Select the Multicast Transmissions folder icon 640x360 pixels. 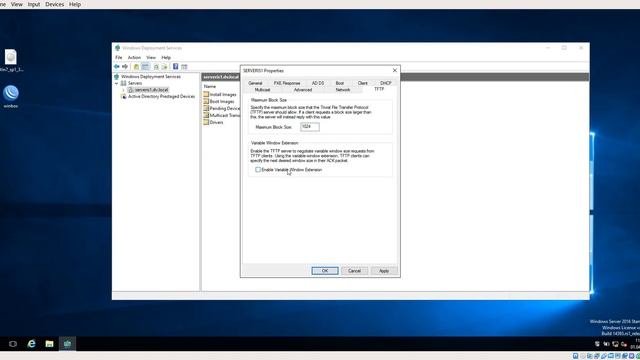pyautogui.click(x=206, y=115)
